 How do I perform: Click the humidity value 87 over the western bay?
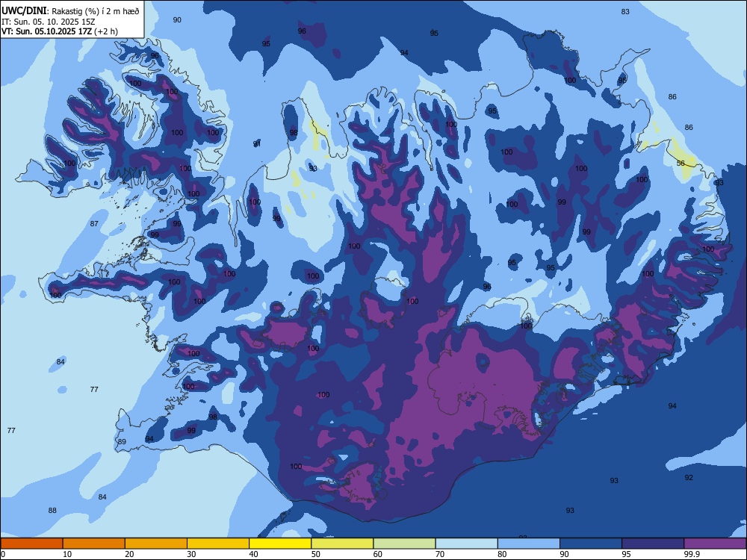point(94,223)
